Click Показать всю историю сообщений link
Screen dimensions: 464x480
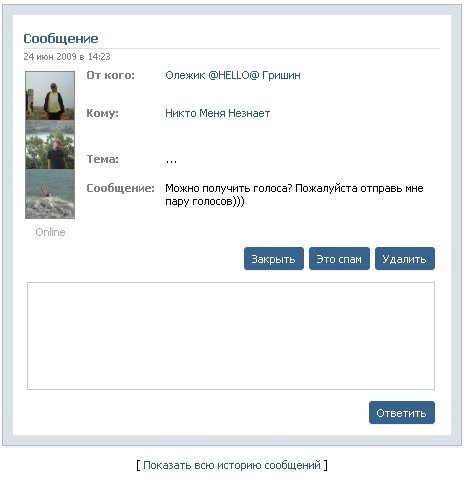[232, 465]
